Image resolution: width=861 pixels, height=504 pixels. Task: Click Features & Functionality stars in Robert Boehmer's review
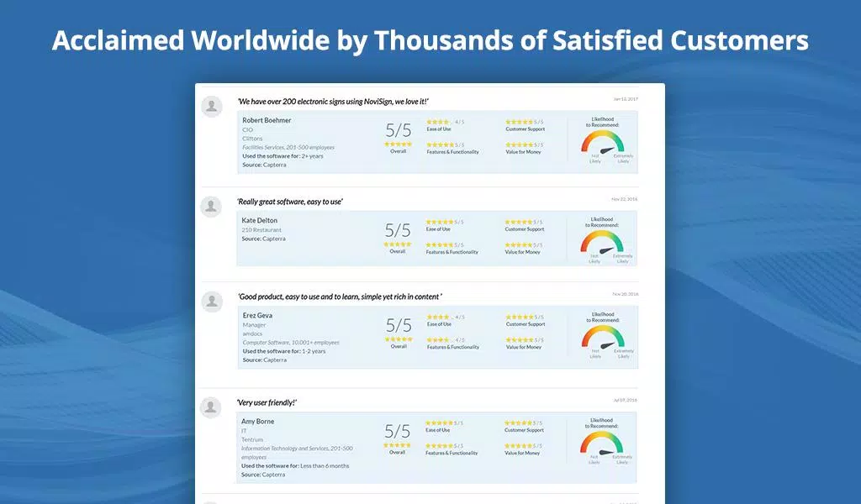[440, 144]
